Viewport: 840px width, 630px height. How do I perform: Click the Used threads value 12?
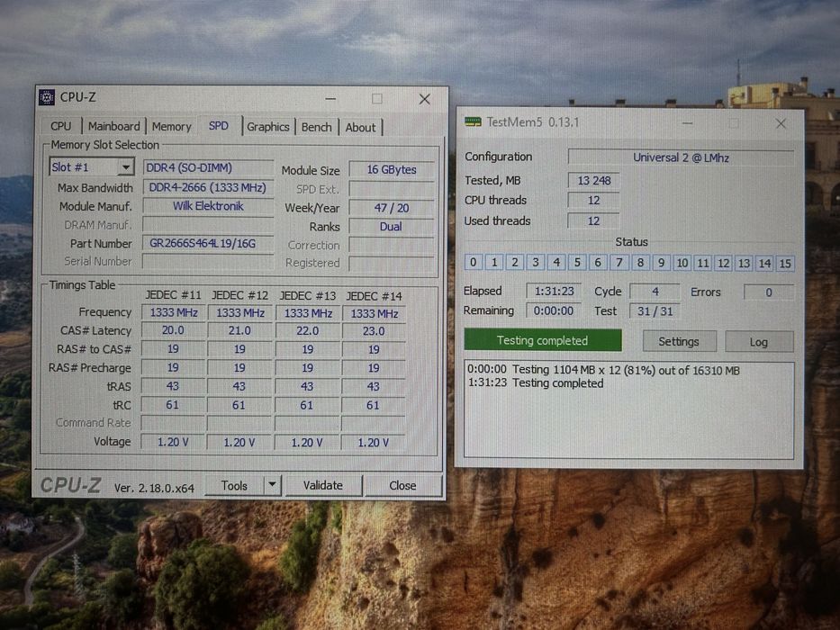click(x=593, y=220)
